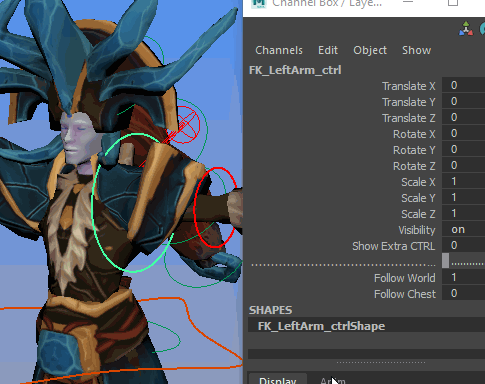The image size is (485, 384).
Task: Select the Translate Z channel label
Action: click(408, 118)
